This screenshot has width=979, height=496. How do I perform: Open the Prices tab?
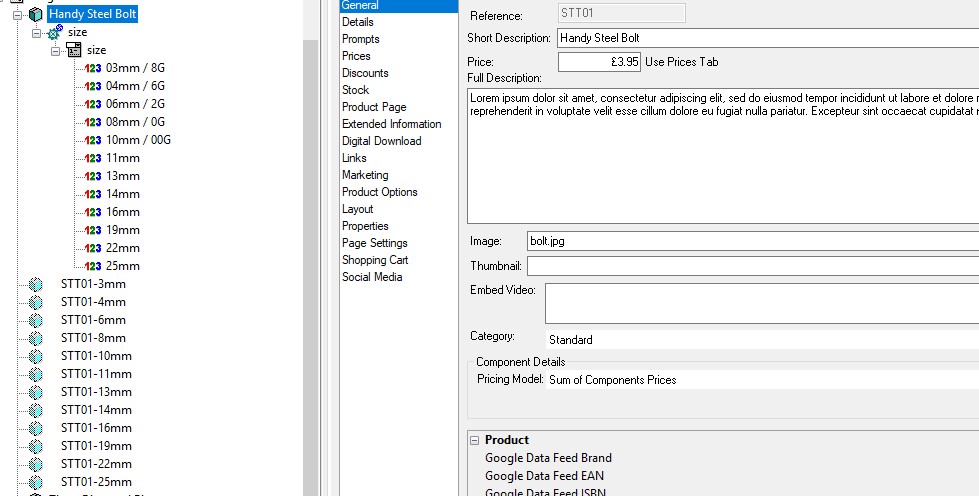pyautogui.click(x=356, y=56)
